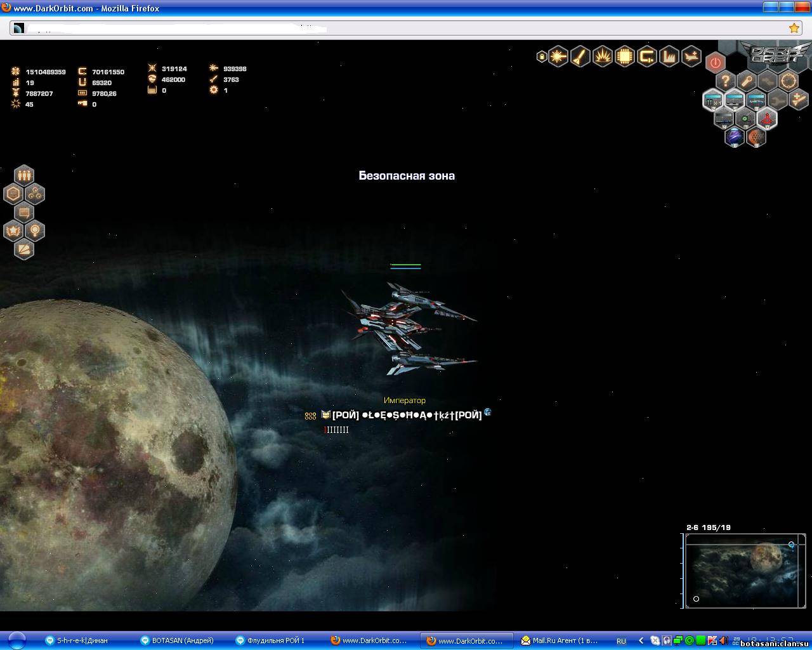Image resolution: width=812 pixels, height=650 pixels.
Task: Click uridium value 69320
Action: pos(101,83)
